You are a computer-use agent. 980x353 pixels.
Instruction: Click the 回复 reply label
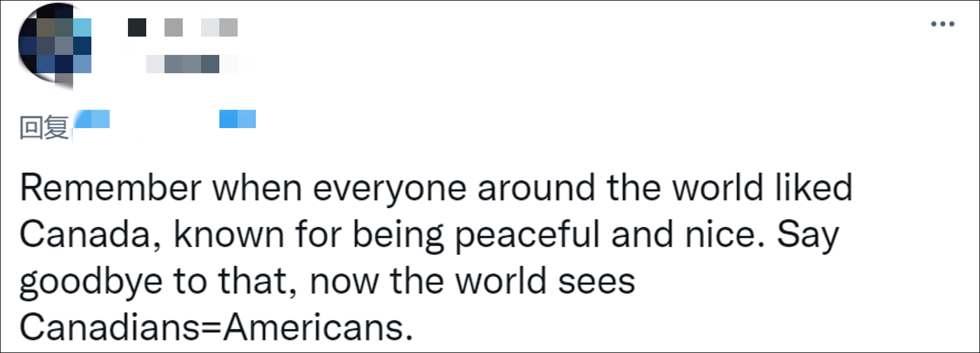click(44, 128)
